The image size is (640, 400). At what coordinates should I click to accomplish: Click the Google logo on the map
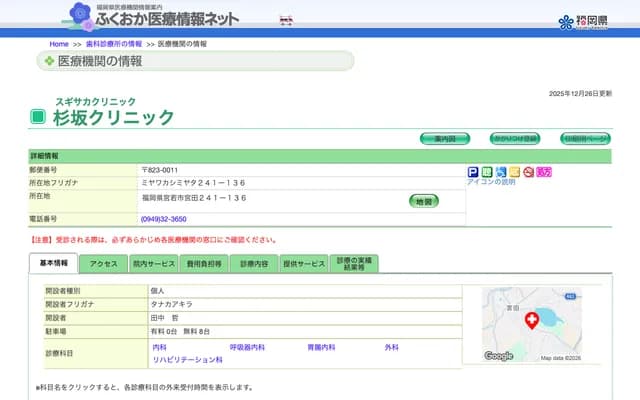coord(498,356)
